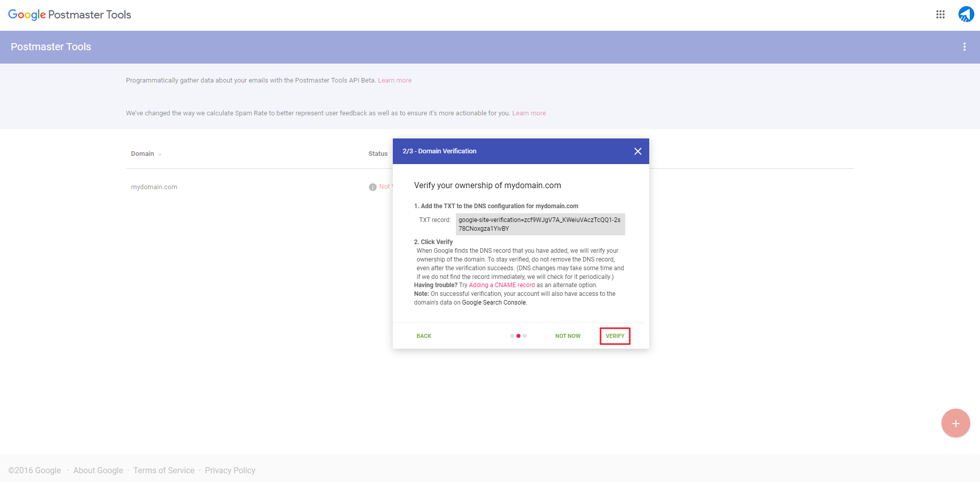Expand the Domain sort arrow

159,154
